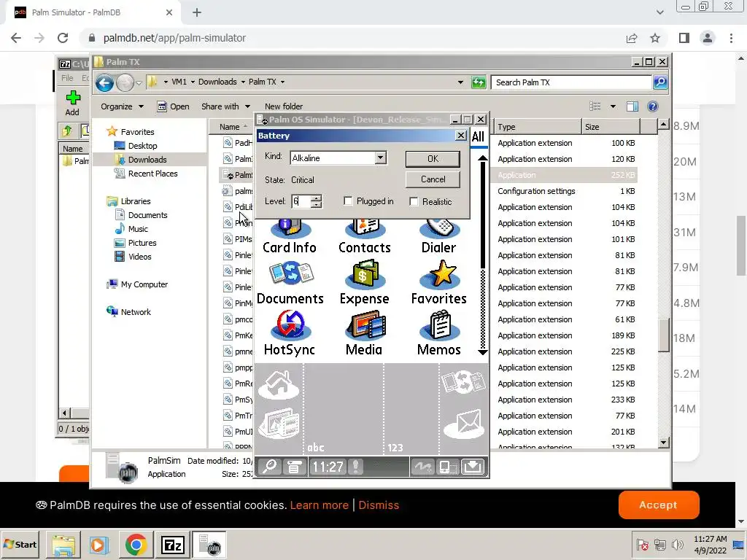Click the refresh icon next to address bar
Screen dimensions: 747x560
click(479, 82)
